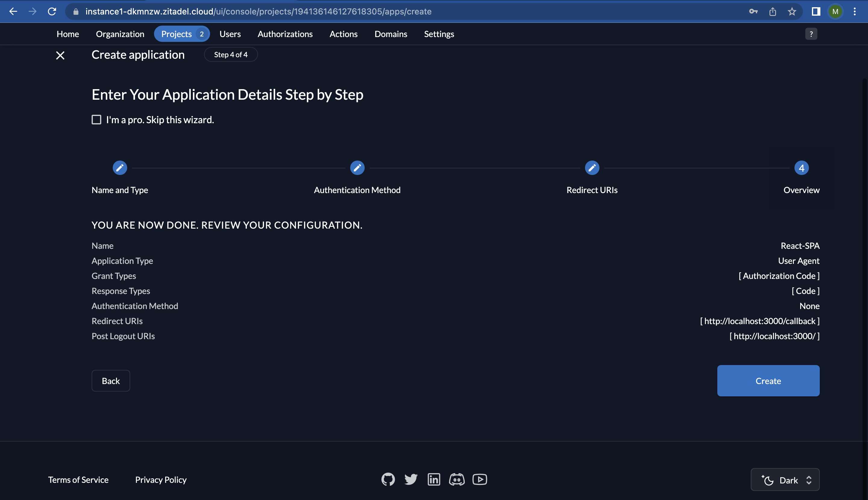868x500 pixels.
Task: Click the Redirect URIs step pencil icon
Action: click(x=592, y=168)
